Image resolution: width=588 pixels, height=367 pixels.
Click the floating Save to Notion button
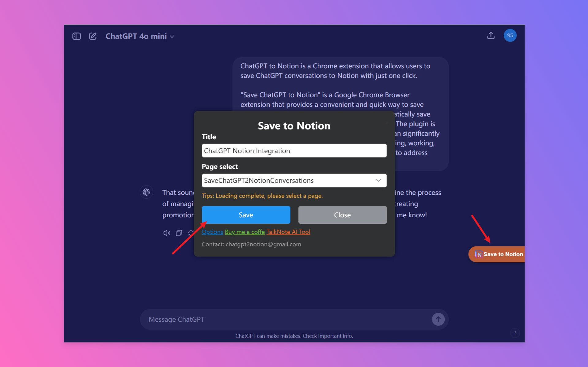click(498, 254)
